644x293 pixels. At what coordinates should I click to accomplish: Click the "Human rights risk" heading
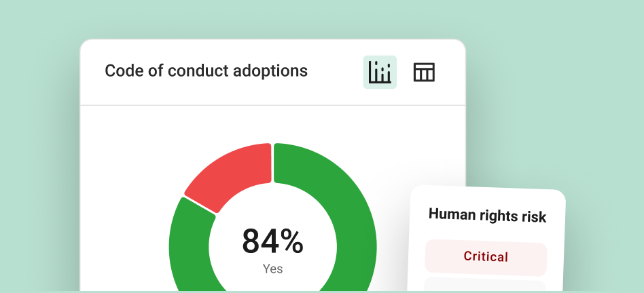tap(487, 216)
